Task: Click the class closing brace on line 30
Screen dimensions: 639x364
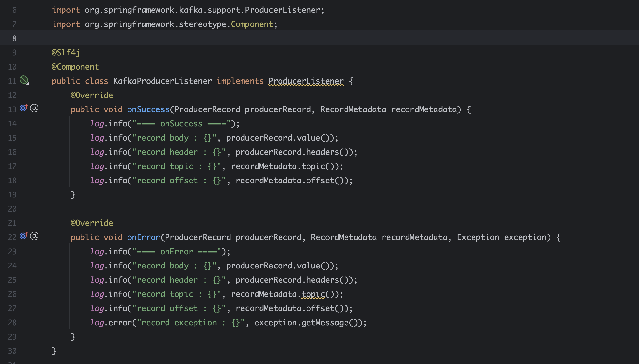Action: pyautogui.click(x=54, y=351)
